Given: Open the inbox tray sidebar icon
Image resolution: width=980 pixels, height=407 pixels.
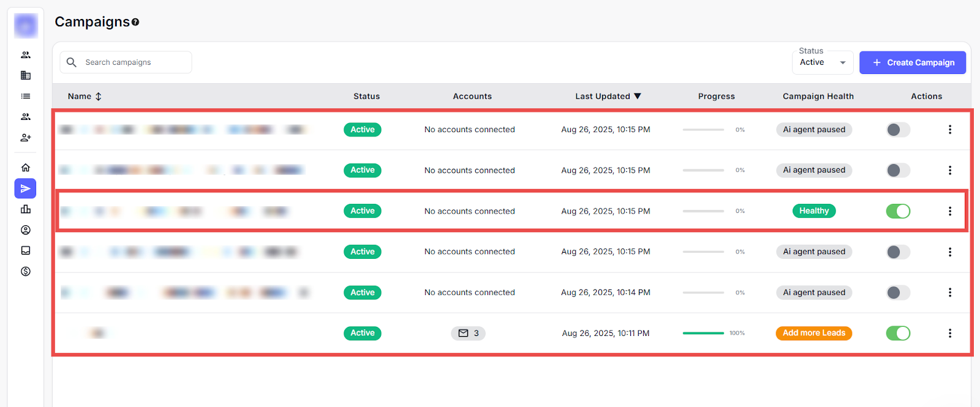Looking at the screenshot, I should [26, 250].
